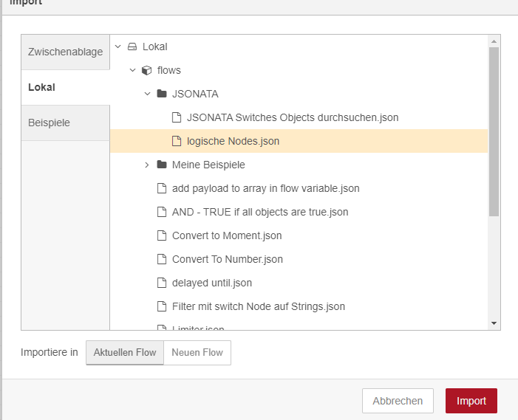The height and width of the screenshot is (420, 518).
Task: Click the scroll-down arrow of file list
Action: 494,323
